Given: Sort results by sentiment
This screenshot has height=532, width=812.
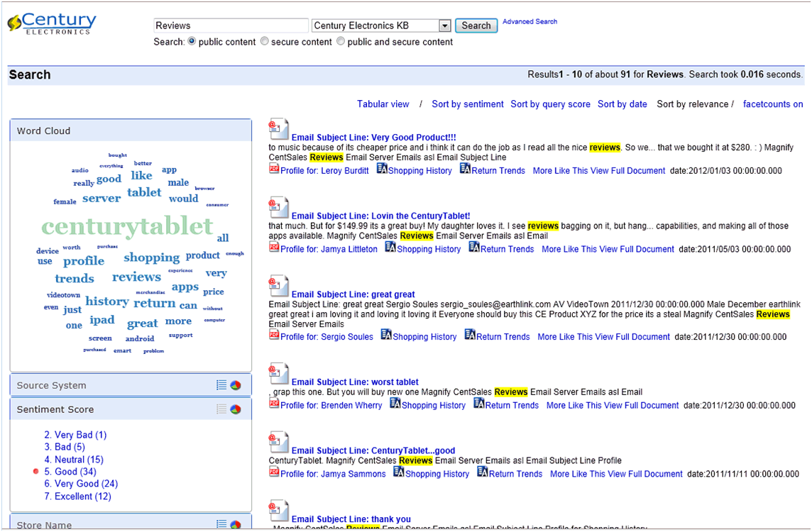Looking at the screenshot, I should coord(468,104).
